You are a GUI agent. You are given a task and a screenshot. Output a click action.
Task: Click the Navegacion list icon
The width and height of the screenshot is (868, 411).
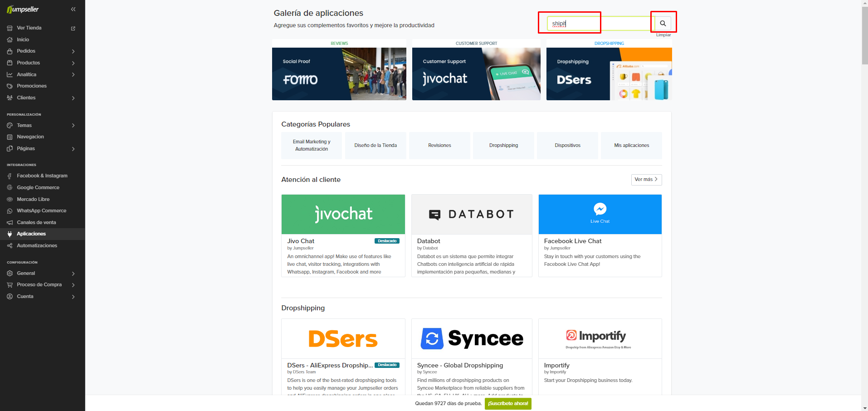10,137
